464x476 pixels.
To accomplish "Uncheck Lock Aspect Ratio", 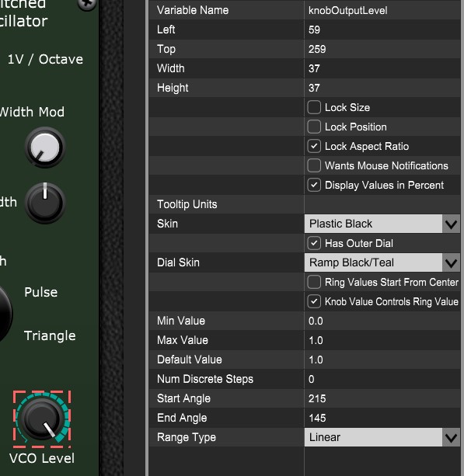I will 314,146.
